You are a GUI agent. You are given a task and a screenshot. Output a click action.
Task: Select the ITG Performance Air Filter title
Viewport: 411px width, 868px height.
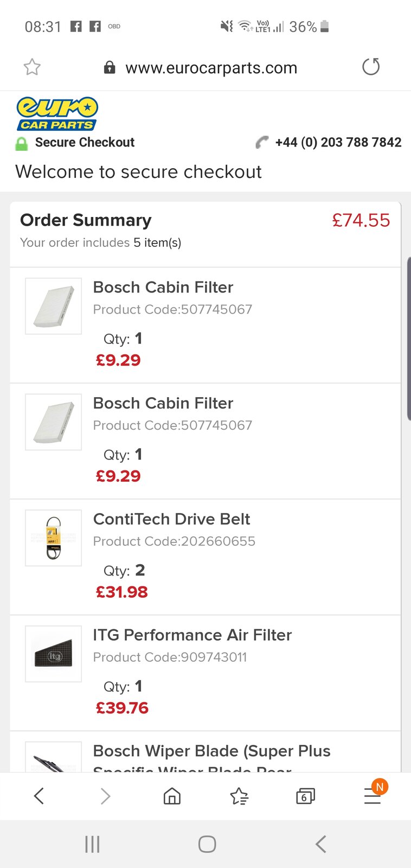tap(192, 635)
